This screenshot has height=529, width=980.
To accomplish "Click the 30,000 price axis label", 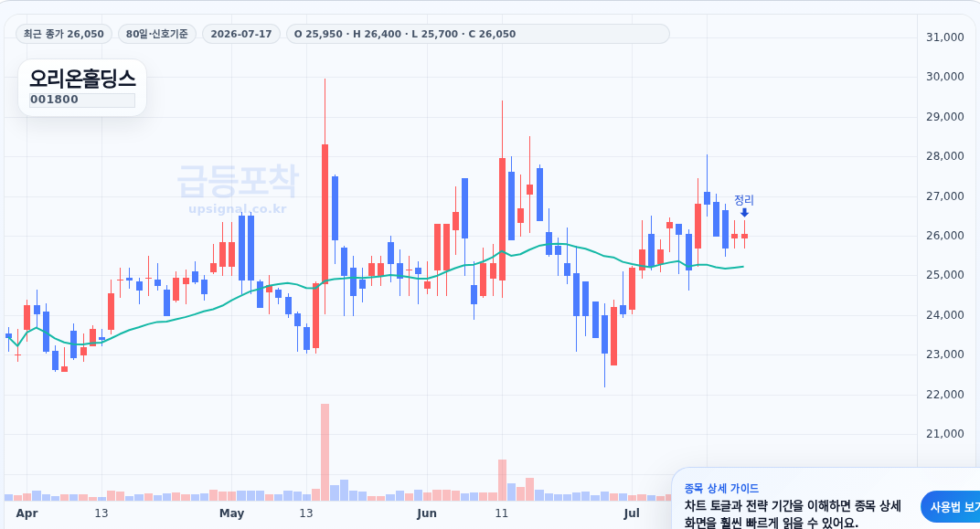I will coord(945,77).
